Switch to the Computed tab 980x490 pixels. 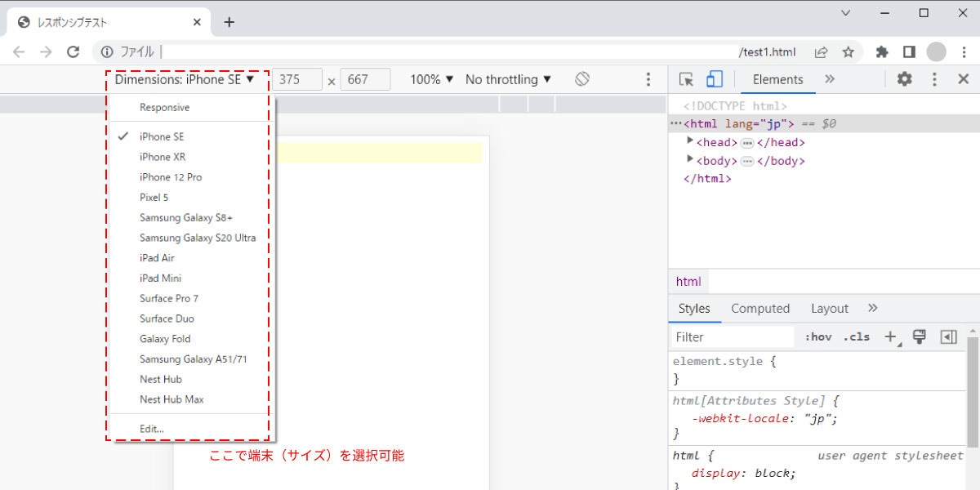(760, 309)
